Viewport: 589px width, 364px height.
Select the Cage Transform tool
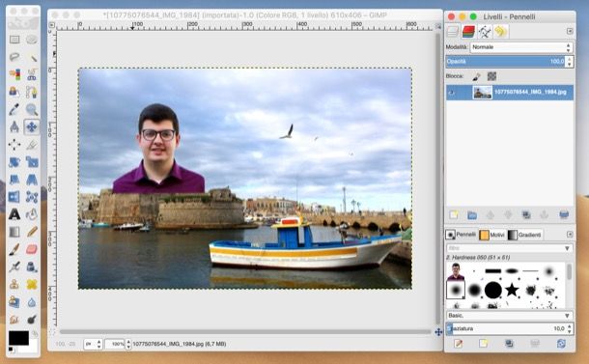click(32, 197)
